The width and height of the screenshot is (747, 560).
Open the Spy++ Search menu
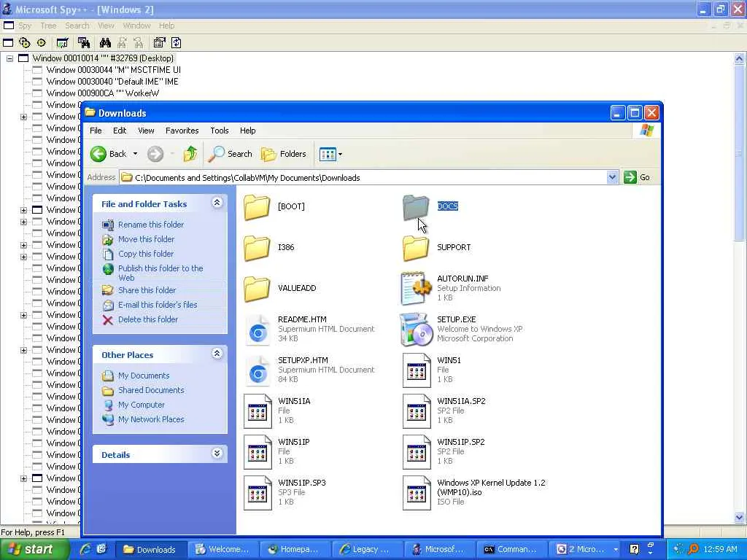coord(77,26)
